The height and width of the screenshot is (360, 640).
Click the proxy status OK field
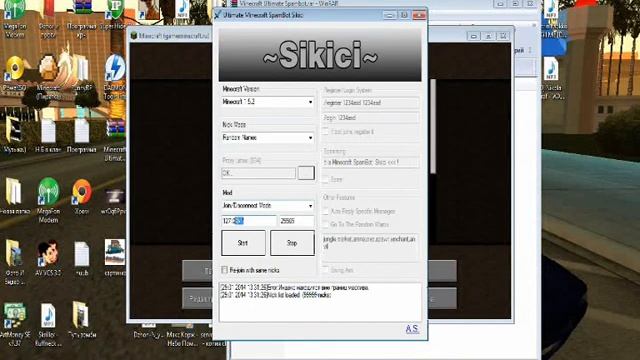coord(258,173)
